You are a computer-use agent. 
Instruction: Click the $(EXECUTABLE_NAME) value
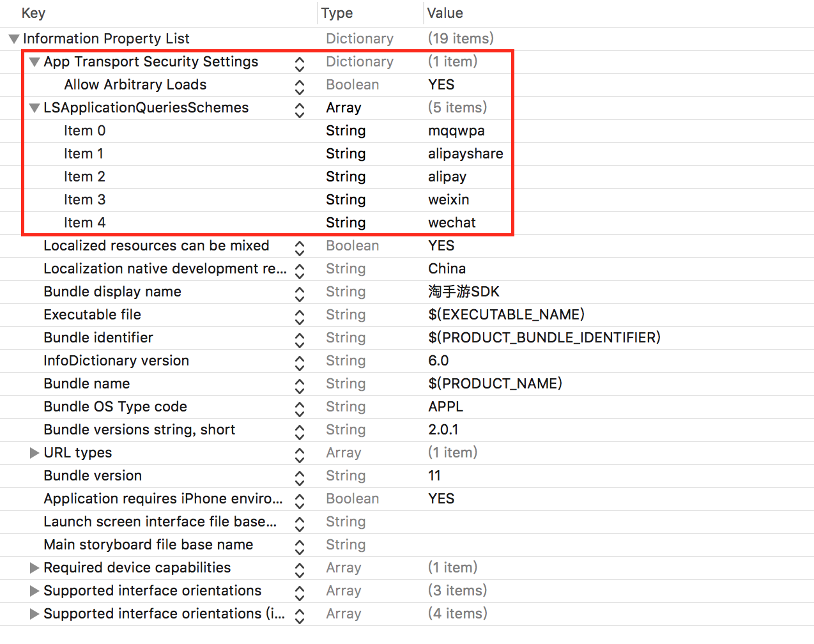pos(507,315)
